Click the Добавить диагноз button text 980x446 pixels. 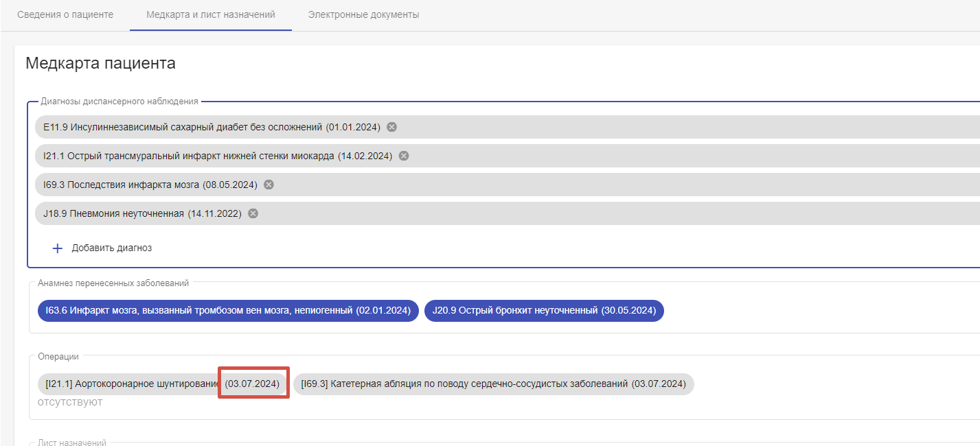(112, 248)
